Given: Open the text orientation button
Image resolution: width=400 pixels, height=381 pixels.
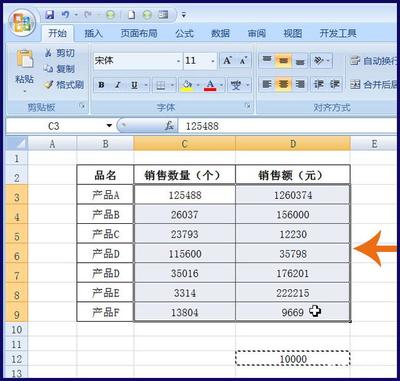Looking at the screenshot, I should 319,61.
